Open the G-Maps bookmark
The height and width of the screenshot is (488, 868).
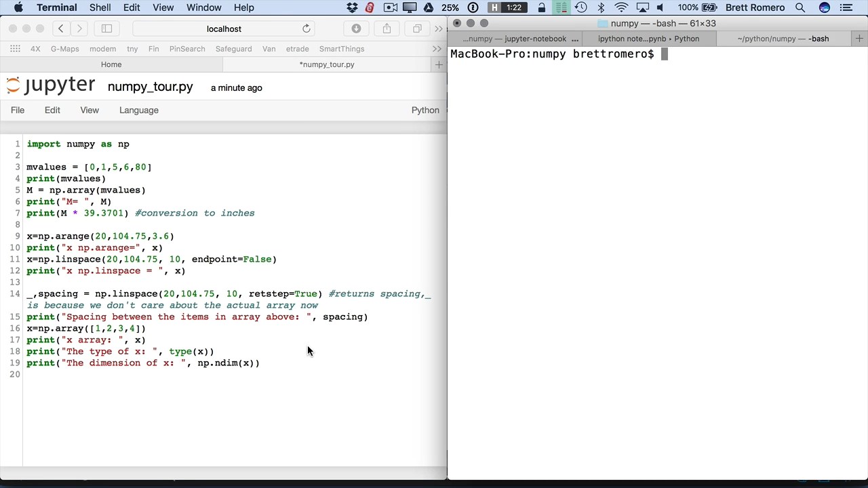(64, 49)
